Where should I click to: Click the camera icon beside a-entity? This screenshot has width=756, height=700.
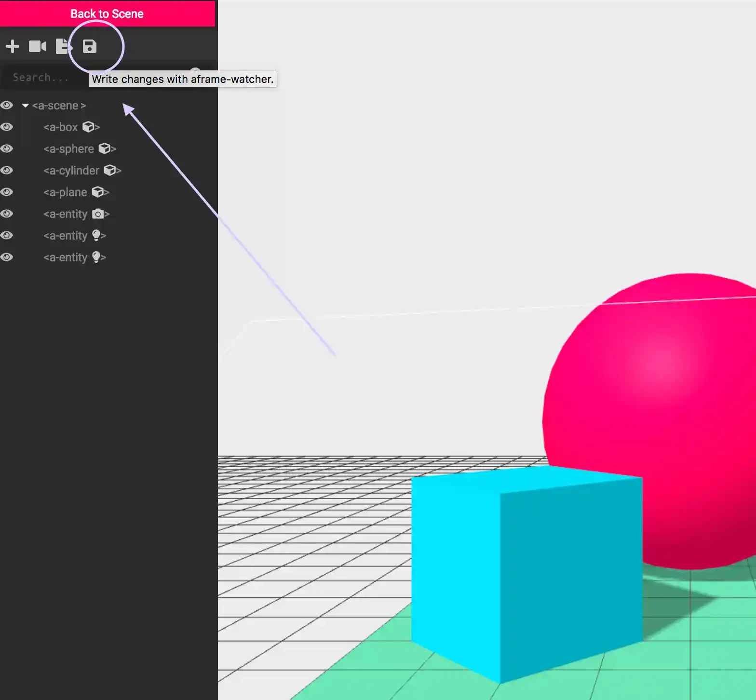[98, 214]
